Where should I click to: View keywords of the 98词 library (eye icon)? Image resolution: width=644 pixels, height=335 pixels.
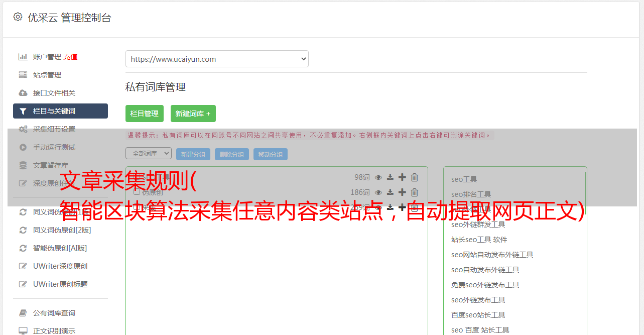click(x=378, y=177)
